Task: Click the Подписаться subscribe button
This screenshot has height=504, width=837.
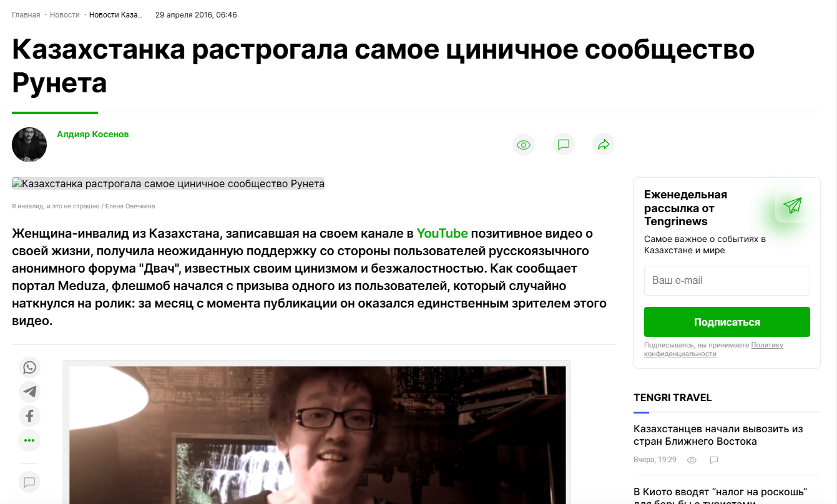Action: (x=727, y=322)
